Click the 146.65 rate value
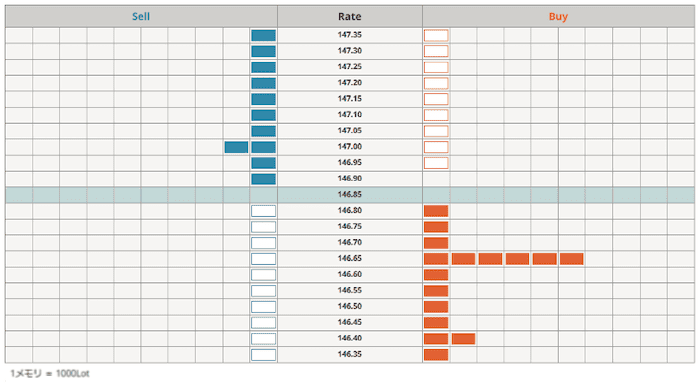The height and width of the screenshot is (383, 700). [350, 258]
